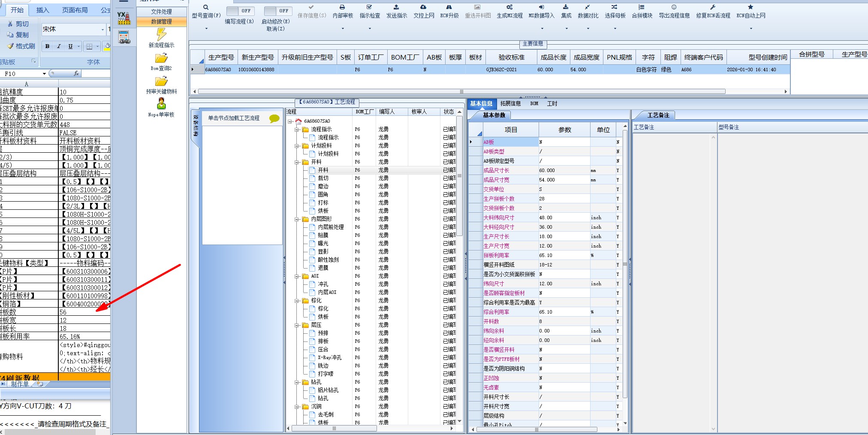This screenshot has width=868, height=435.
Task: Switch to the 拓展信息 tab
Action: (x=510, y=103)
